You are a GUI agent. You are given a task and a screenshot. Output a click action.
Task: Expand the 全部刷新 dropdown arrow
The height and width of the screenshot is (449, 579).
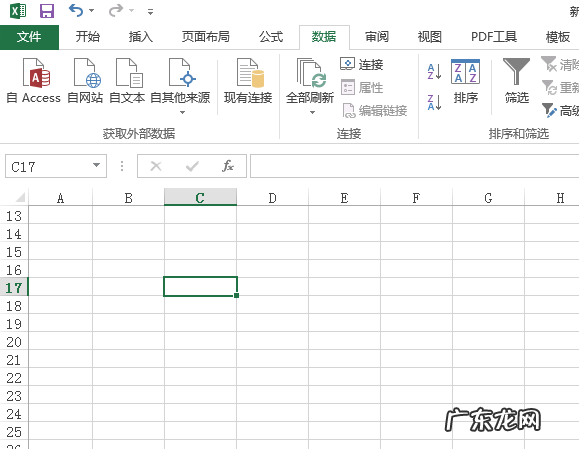(312, 112)
